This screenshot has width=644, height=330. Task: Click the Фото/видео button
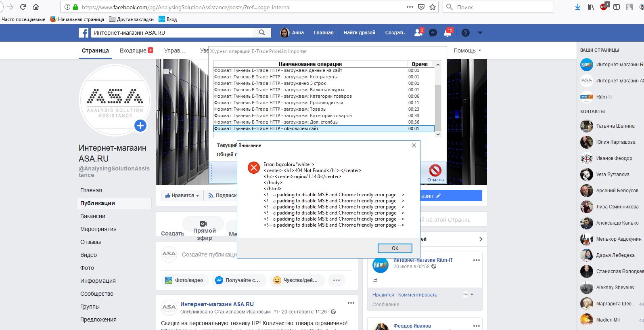pos(185,280)
